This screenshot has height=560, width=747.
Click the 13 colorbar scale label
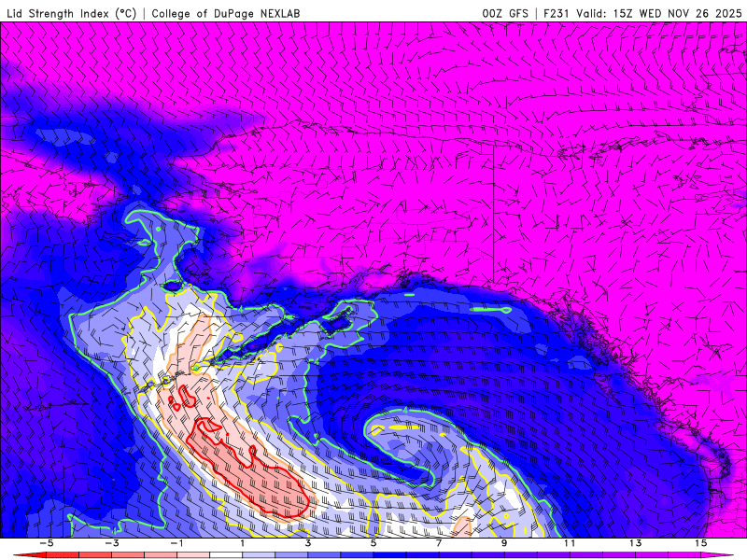tap(636, 543)
